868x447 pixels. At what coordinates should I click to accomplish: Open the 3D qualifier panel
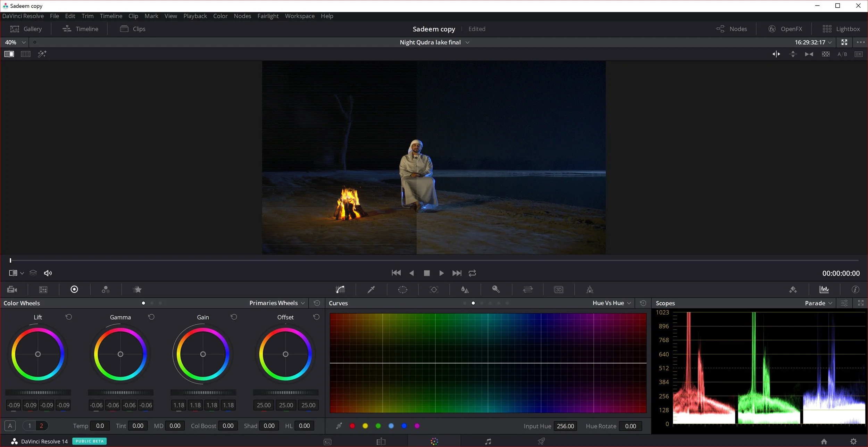point(559,289)
